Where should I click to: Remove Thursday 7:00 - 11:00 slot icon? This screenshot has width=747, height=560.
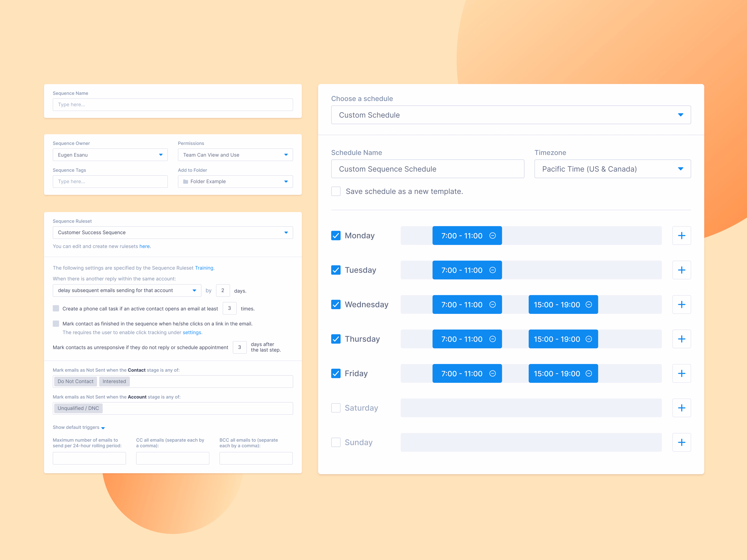[492, 339]
